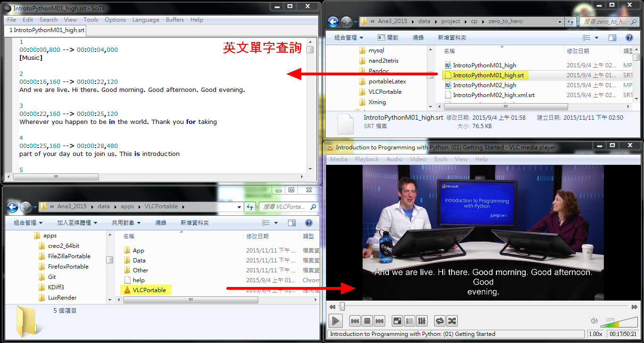Open SciTE Buffers menu
Viewport: 644px width, 343px height.
pos(175,20)
